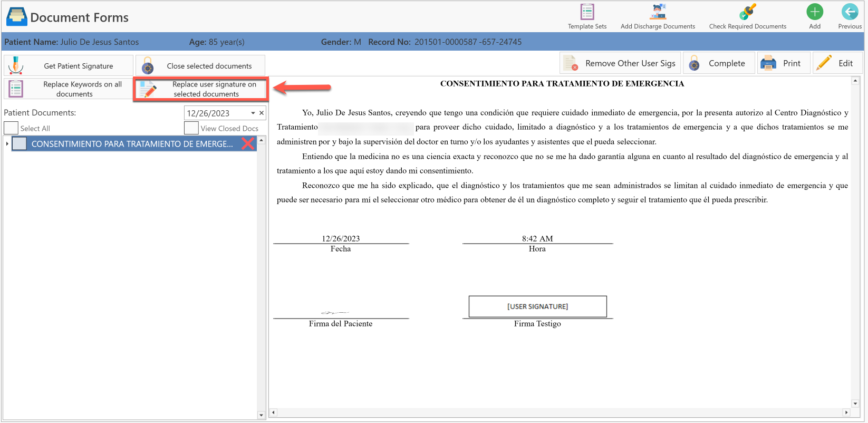Click document viewer scroll down arrow
This screenshot has height=423, width=868.
(855, 404)
